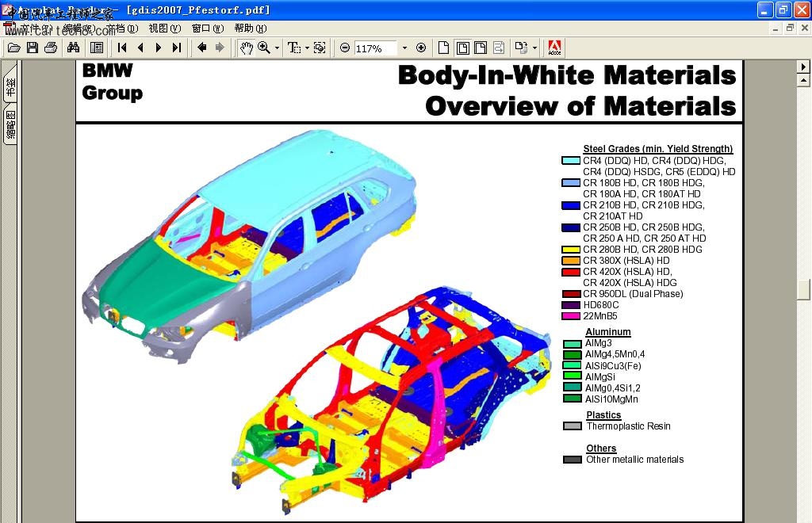Image resolution: width=812 pixels, height=523 pixels.
Task: Open the 文件 (File) menu
Action: (x=35, y=29)
